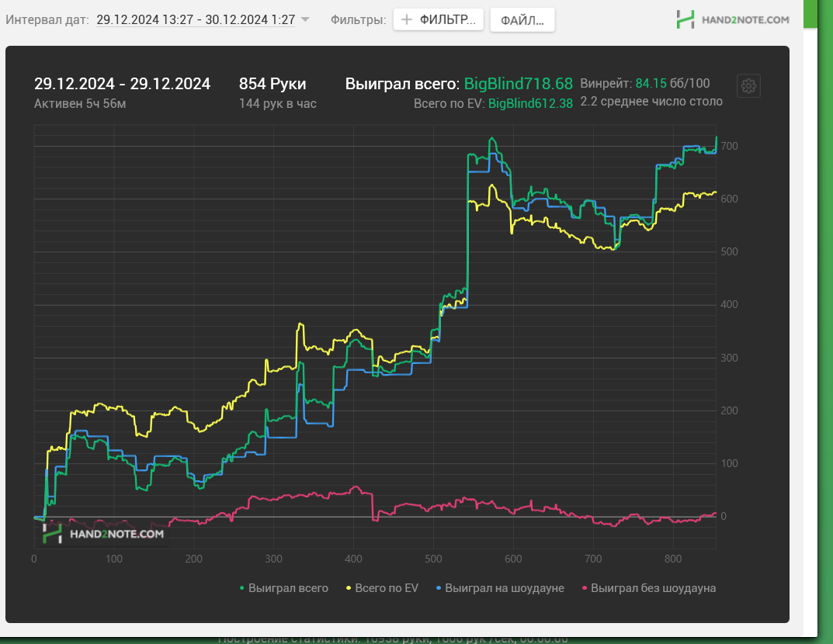Click the yellow legend dot for Всего по EV
833x644 pixels.
click(x=349, y=588)
